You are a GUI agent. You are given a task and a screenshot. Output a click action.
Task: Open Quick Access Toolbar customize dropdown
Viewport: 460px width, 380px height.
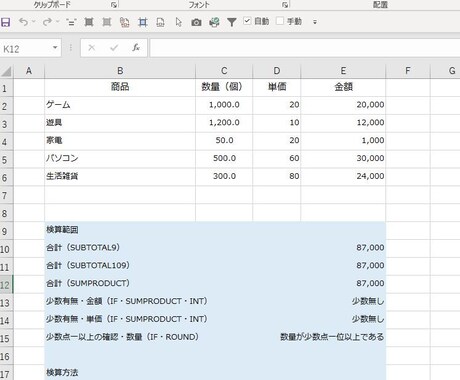click(x=315, y=22)
